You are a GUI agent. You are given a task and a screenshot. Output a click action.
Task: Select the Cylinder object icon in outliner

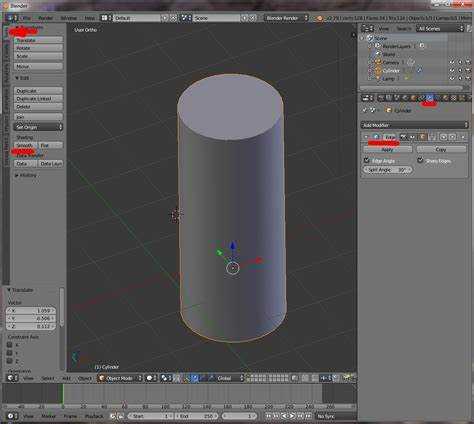pyautogui.click(x=379, y=71)
